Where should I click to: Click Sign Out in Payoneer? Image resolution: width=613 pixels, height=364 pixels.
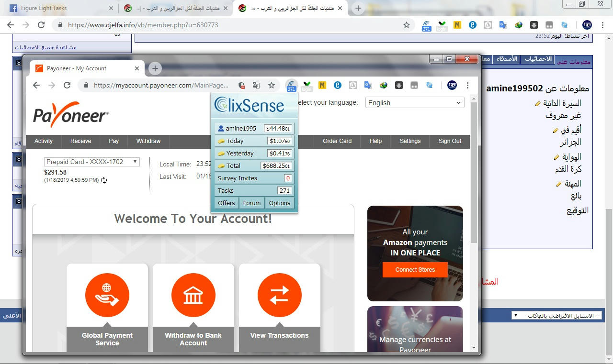click(x=450, y=141)
